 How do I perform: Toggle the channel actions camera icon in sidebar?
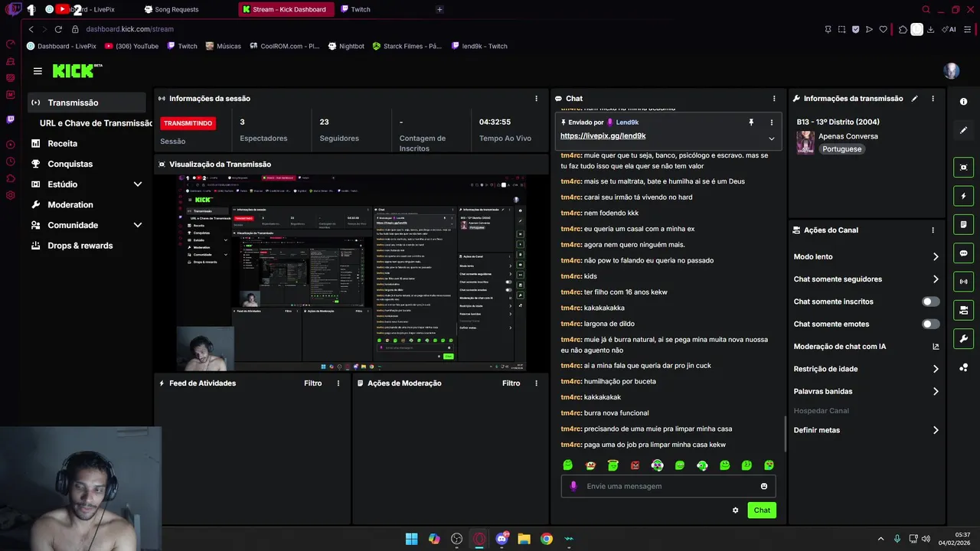click(x=963, y=310)
